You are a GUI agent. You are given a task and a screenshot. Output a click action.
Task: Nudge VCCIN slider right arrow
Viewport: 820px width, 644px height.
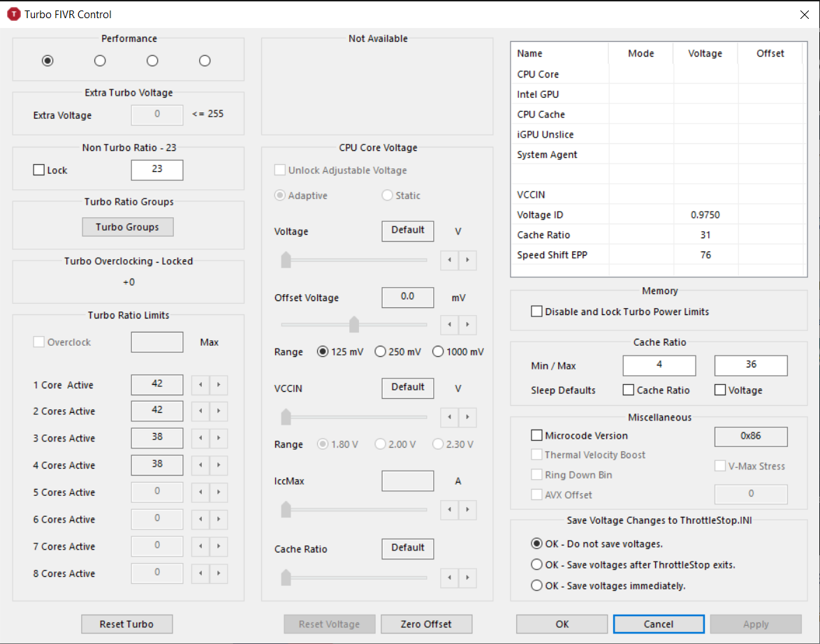[467, 418]
